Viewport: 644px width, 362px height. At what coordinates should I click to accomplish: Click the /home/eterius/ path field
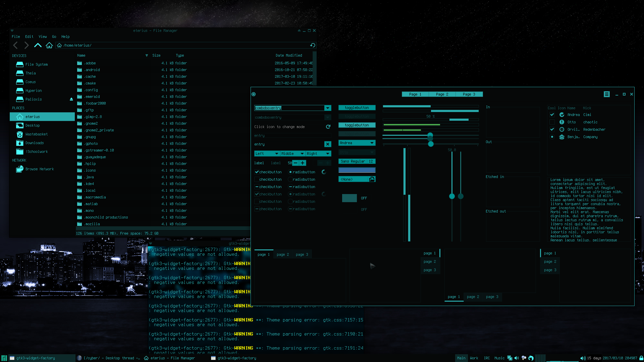tap(186, 45)
